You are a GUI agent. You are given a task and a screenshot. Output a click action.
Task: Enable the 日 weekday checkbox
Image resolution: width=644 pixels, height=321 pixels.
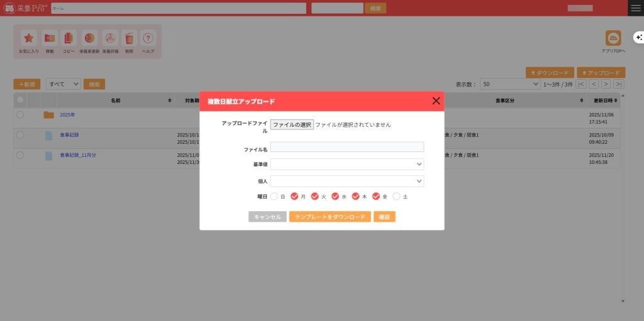[x=274, y=197]
